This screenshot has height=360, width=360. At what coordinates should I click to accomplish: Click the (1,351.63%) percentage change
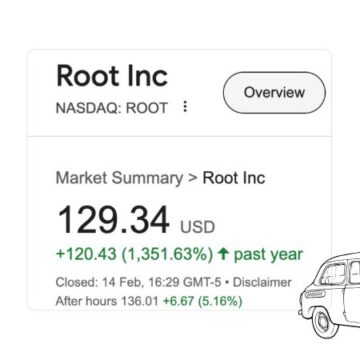tap(167, 255)
